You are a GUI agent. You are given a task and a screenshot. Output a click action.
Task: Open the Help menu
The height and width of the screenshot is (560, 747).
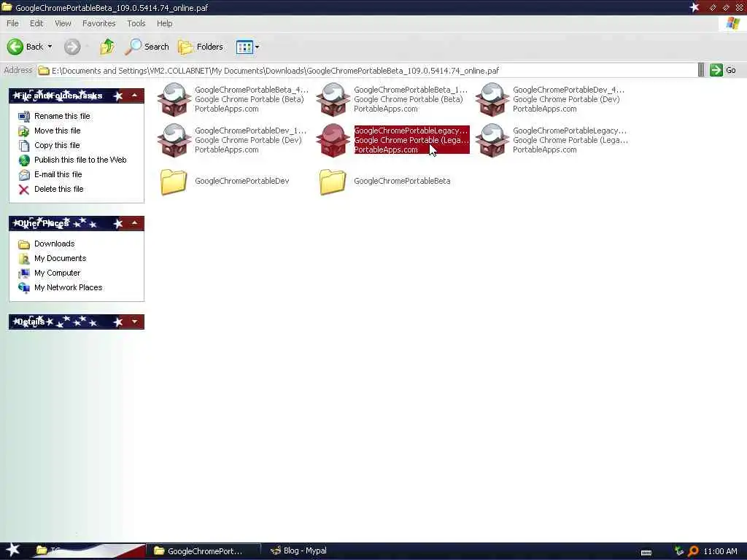click(x=164, y=23)
